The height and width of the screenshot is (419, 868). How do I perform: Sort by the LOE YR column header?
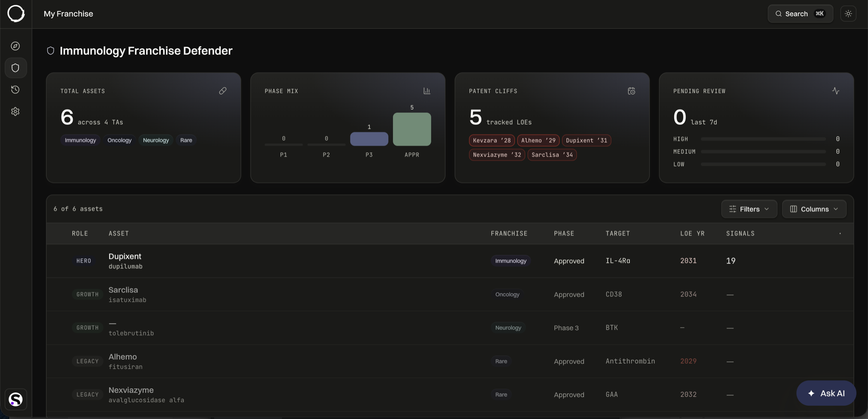pos(692,233)
